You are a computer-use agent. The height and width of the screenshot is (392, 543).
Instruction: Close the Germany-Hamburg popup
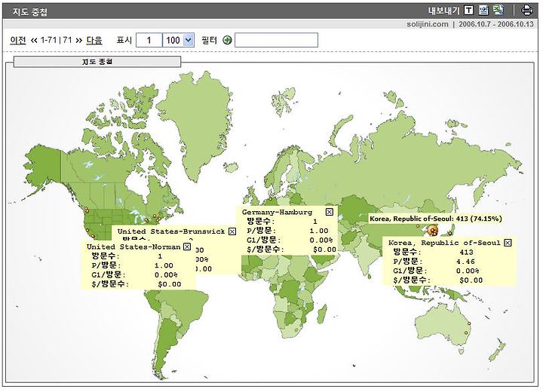pyautogui.click(x=330, y=212)
